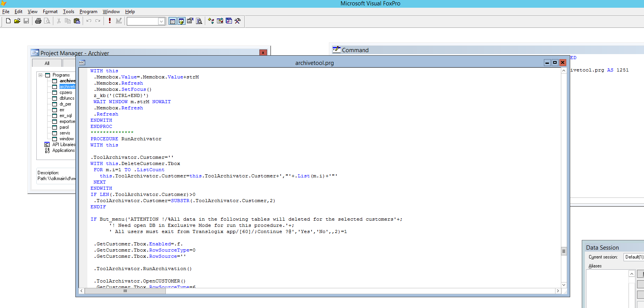Open the Window menu
The height and width of the screenshot is (308, 644).
click(111, 12)
